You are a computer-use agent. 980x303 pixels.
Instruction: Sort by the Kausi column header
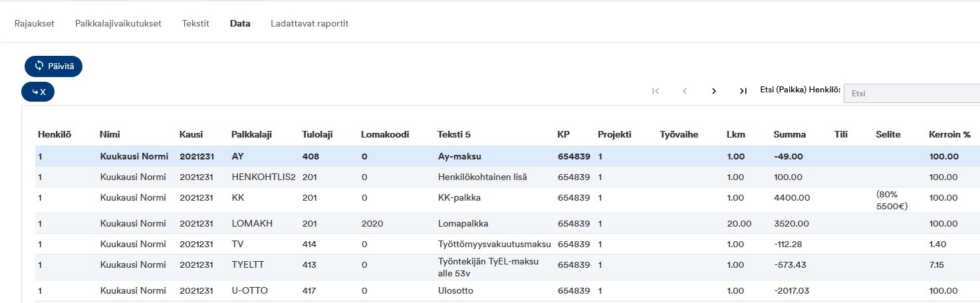tap(191, 134)
